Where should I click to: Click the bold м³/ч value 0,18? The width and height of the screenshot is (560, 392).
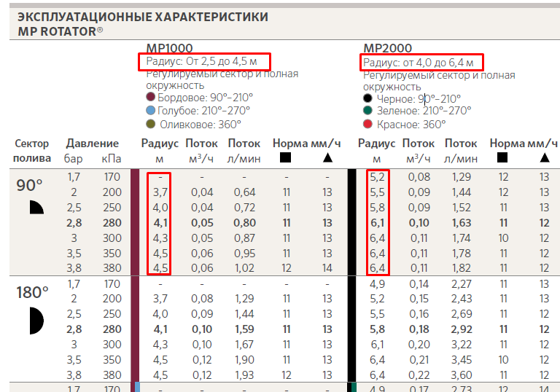(x=419, y=329)
